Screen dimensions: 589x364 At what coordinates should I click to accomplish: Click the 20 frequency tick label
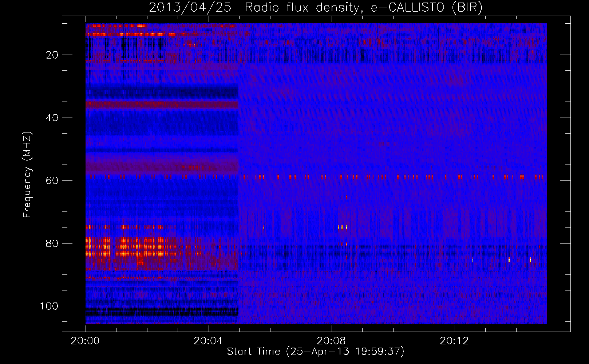click(52, 55)
